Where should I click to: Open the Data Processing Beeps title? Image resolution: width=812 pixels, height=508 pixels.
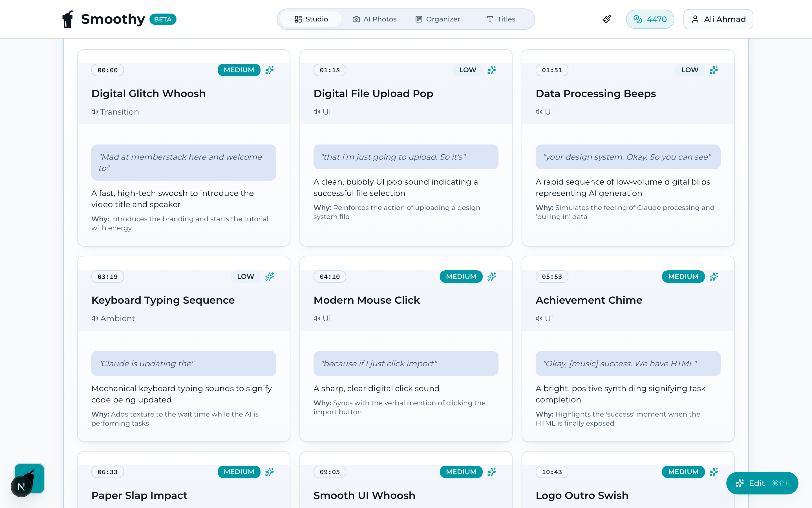click(x=595, y=93)
